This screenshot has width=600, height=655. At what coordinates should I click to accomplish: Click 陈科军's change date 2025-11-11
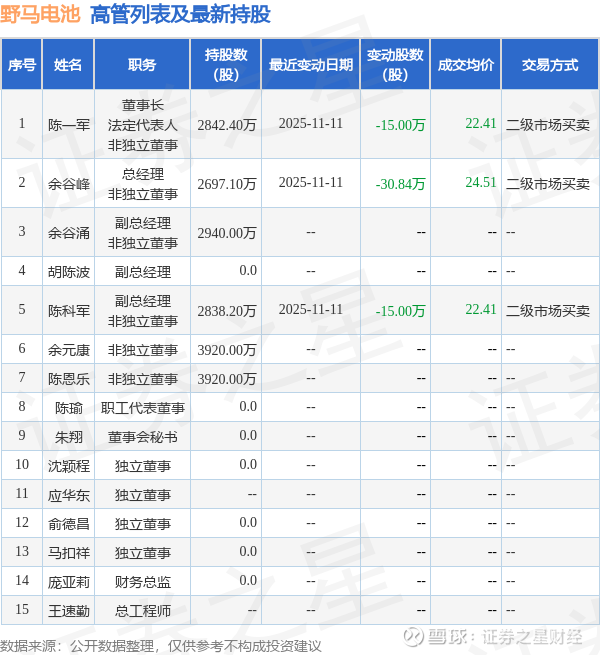(x=310, y=309)
